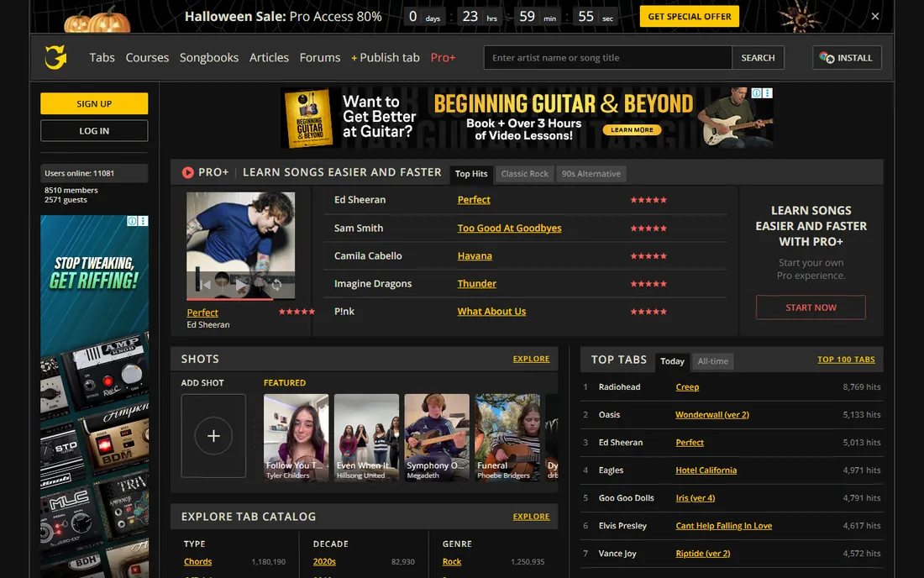This screenshot has height=578, width=924.
Task: Open the Tabs menu
Action: [102, 57]
